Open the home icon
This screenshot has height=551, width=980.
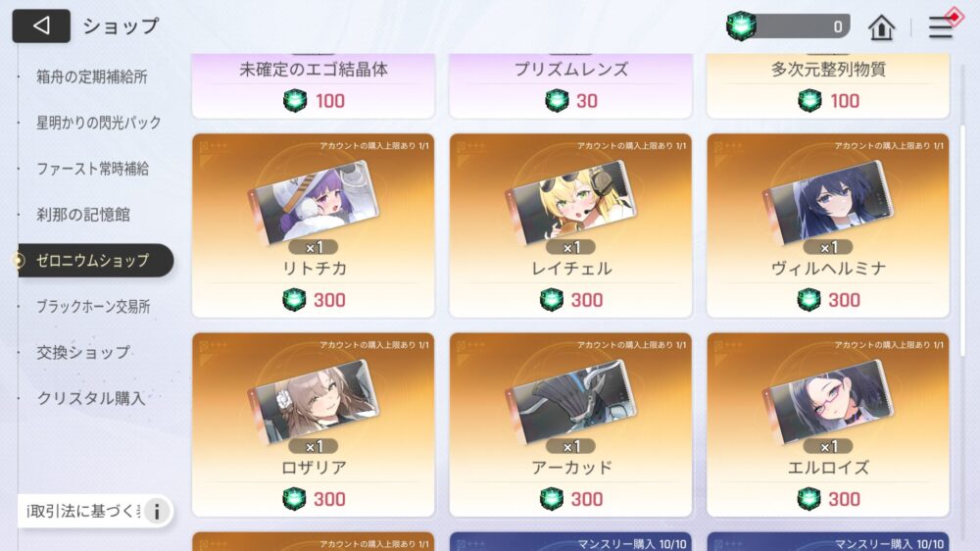click(x=881, y=26)
